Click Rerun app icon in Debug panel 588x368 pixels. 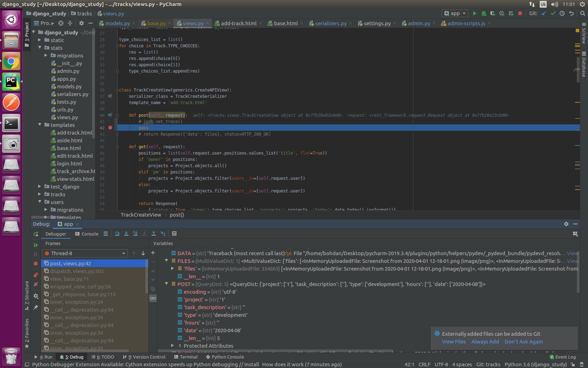coord(36,234)
